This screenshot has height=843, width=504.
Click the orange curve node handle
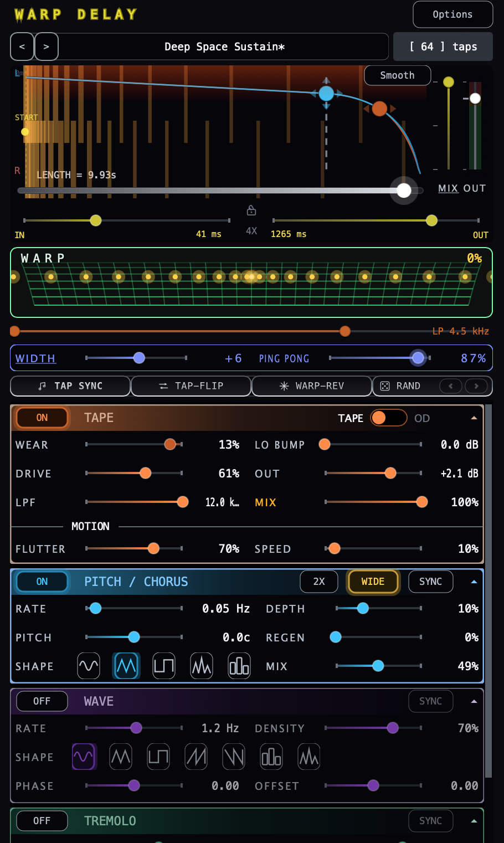(379, 109)
